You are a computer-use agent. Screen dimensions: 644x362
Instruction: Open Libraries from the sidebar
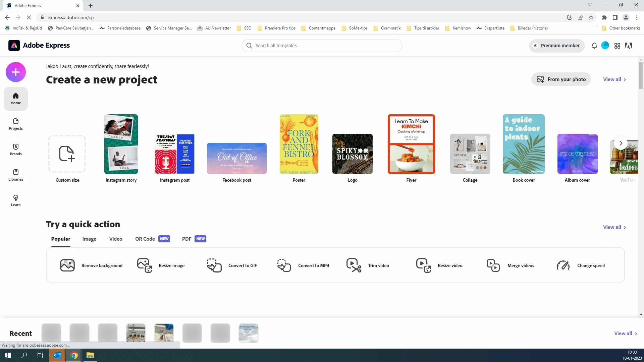coord(16,175)
